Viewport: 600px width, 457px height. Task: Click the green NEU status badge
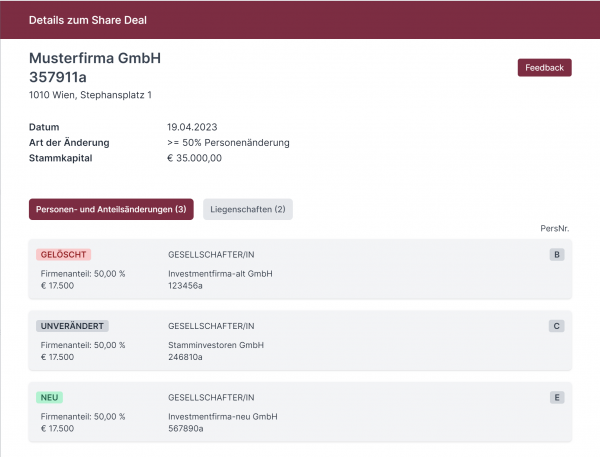tap(51, 397)
